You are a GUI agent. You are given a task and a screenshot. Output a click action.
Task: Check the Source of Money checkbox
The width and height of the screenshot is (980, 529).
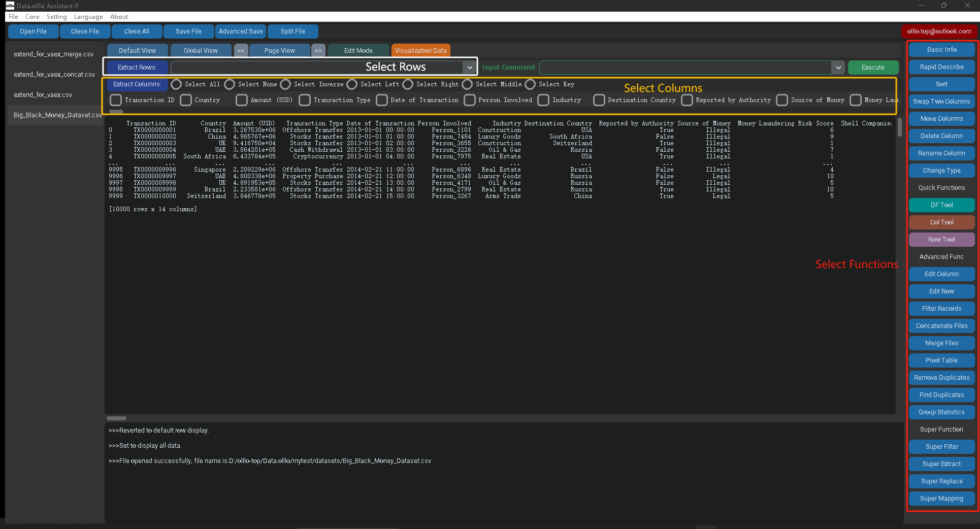782,100
